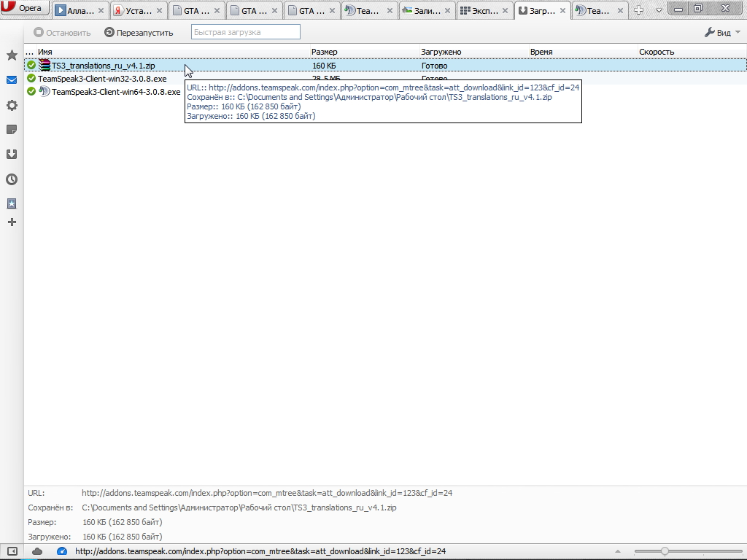Click the TeamSpeak icon of win64 exe
The image size is (747, 560).
click(44, 91)
